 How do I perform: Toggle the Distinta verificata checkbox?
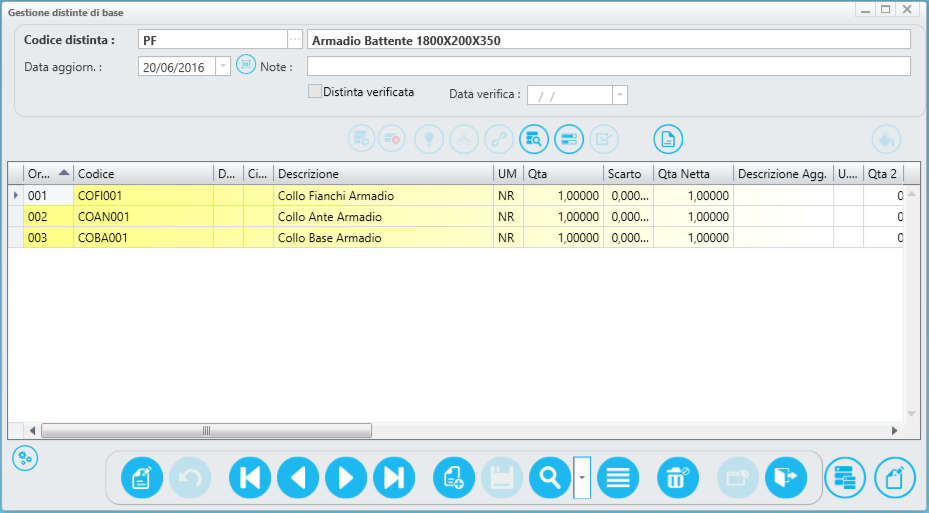click(315, 91)
